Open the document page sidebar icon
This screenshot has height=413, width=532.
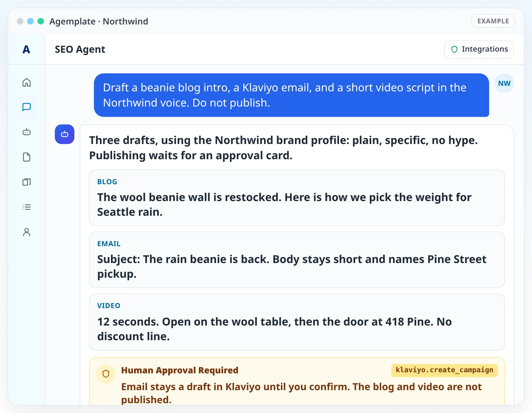pyautogui.click(x=27, y=157)
